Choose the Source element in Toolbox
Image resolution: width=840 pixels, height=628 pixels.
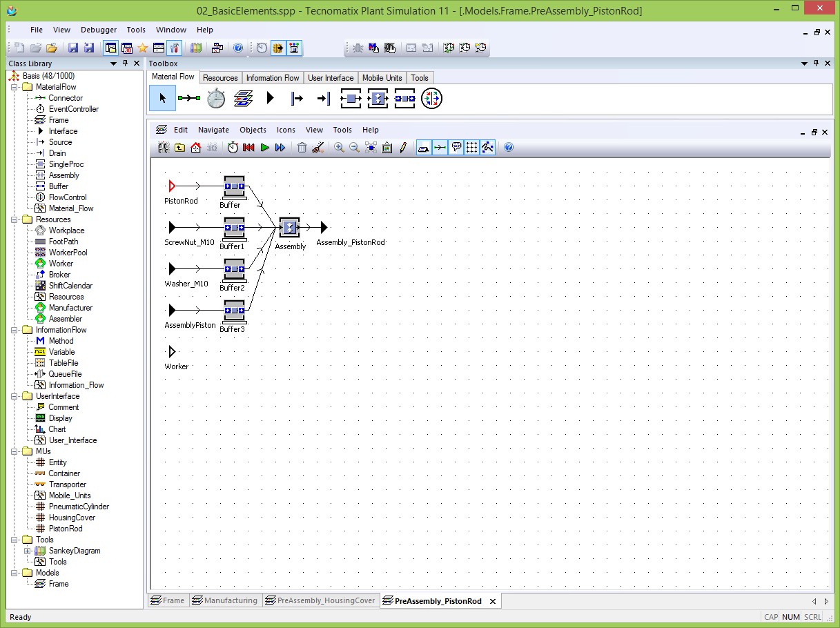297,99
